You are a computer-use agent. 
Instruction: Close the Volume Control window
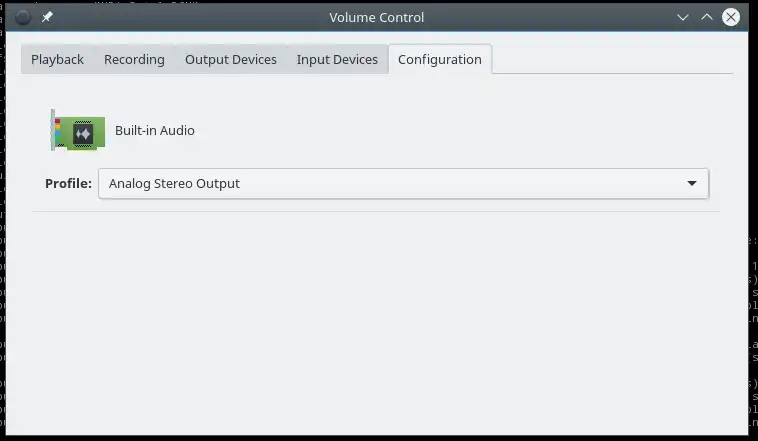[733, 17]
